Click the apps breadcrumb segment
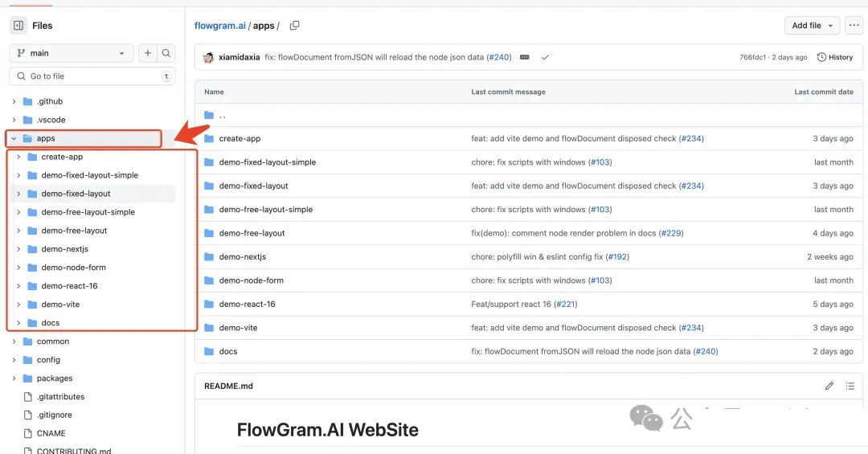Screen dimensions: 868x454 264,26
